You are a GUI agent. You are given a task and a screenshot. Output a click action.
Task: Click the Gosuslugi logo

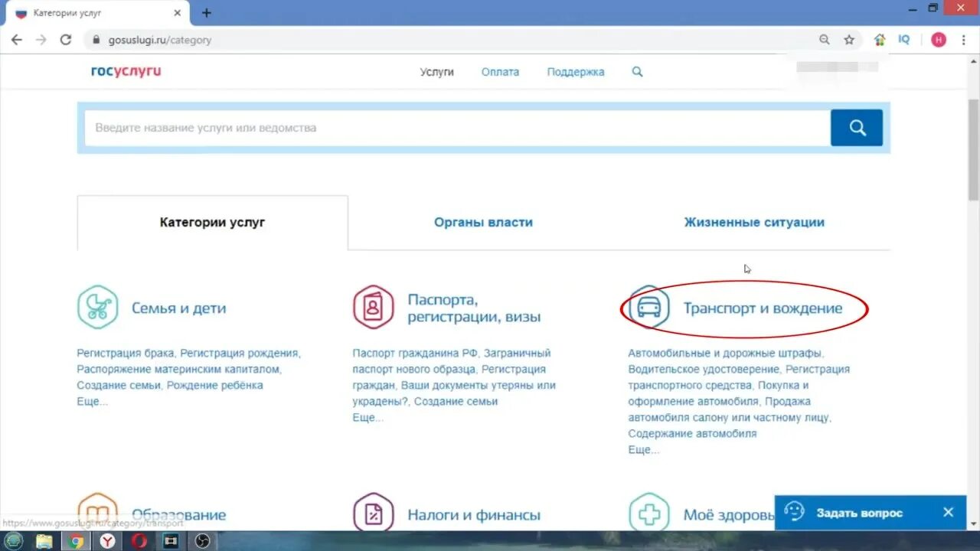(x=126, y=71)
